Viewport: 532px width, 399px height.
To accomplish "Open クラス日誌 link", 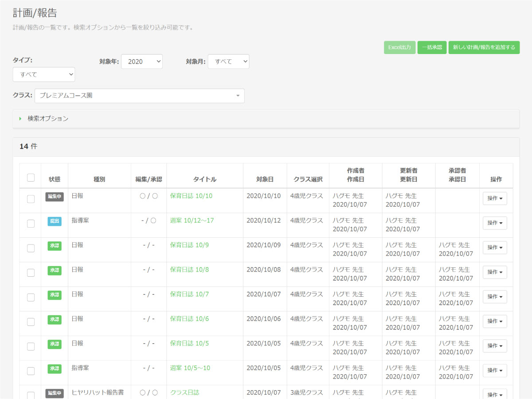I will (185, 392).
